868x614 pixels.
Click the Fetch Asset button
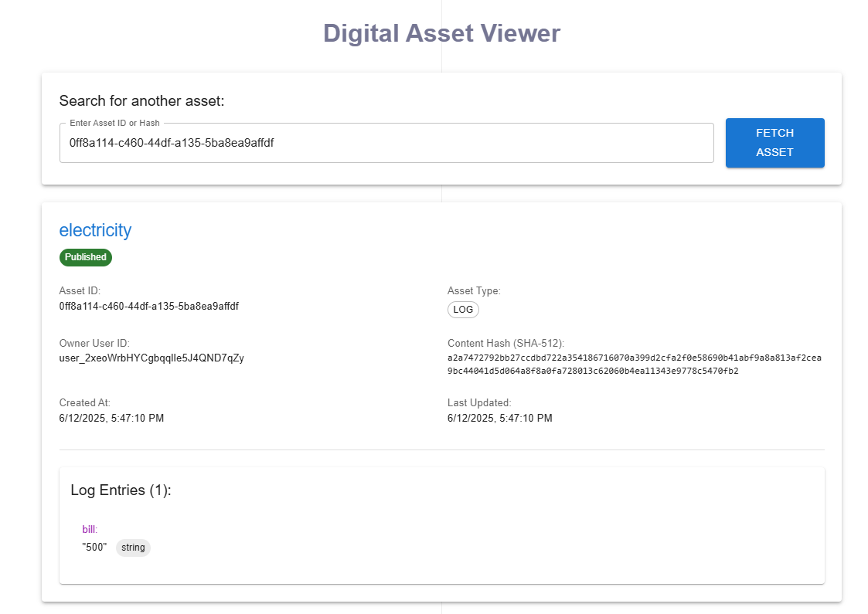tap(774, 143)
